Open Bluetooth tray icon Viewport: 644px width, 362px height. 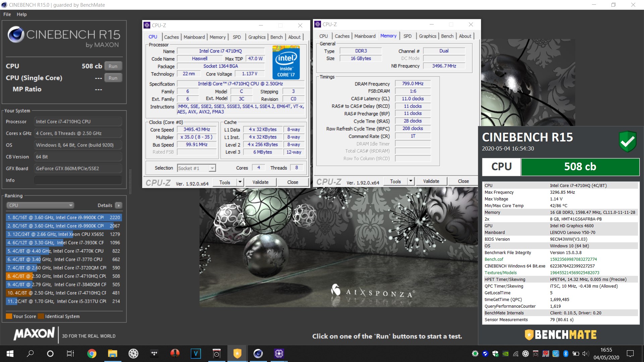566,354
